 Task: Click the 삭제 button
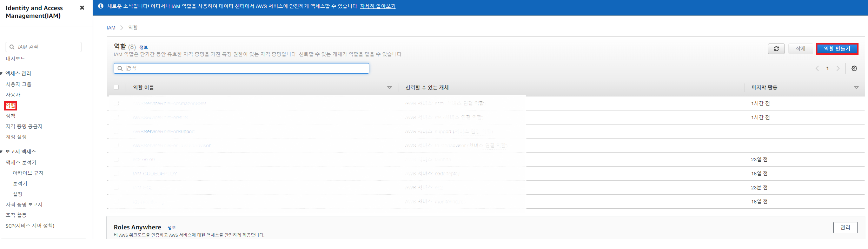(801, 49)
